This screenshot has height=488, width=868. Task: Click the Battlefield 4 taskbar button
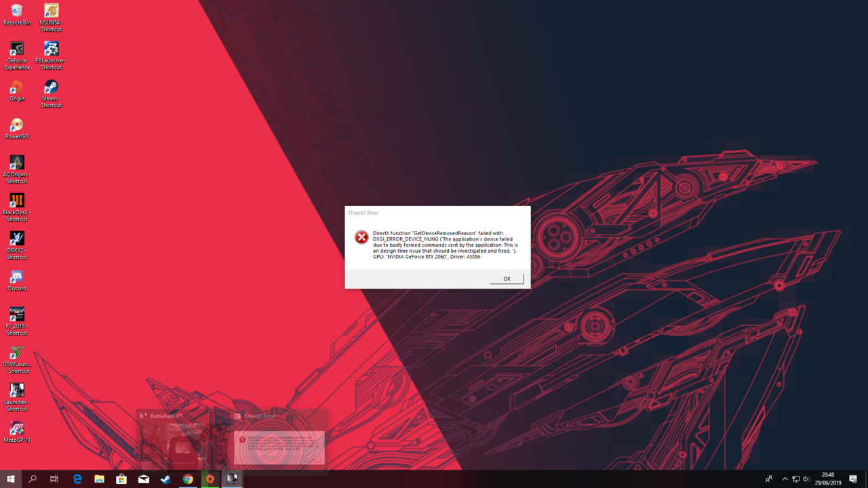[x=232, y=479]
